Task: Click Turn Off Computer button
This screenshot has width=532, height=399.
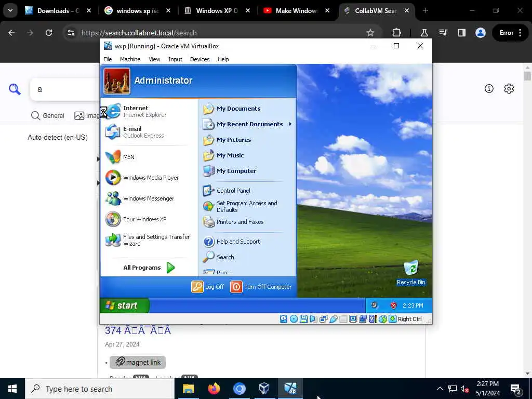Action: pos(261,287)
